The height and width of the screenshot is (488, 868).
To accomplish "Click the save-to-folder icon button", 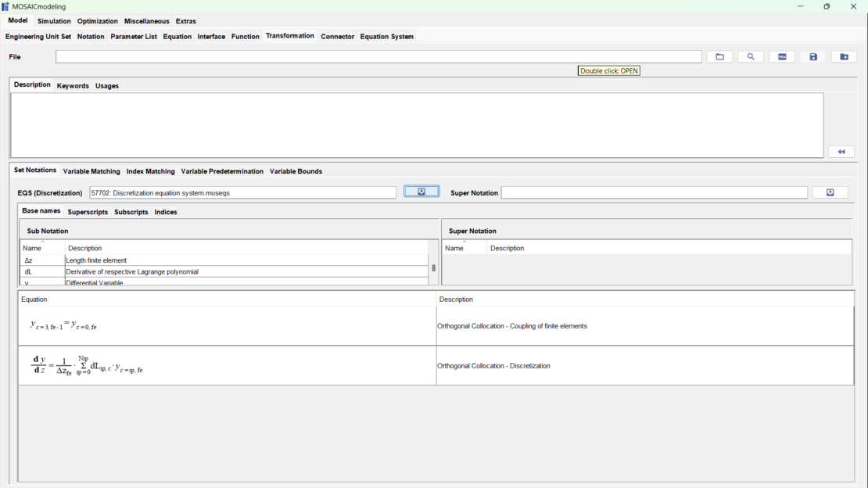I will click(x=844, y=57).
